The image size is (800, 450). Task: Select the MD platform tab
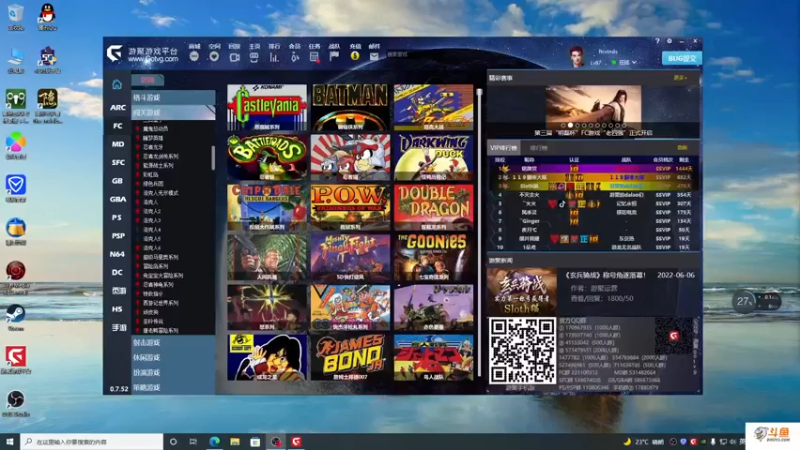(x=118, y=144)
